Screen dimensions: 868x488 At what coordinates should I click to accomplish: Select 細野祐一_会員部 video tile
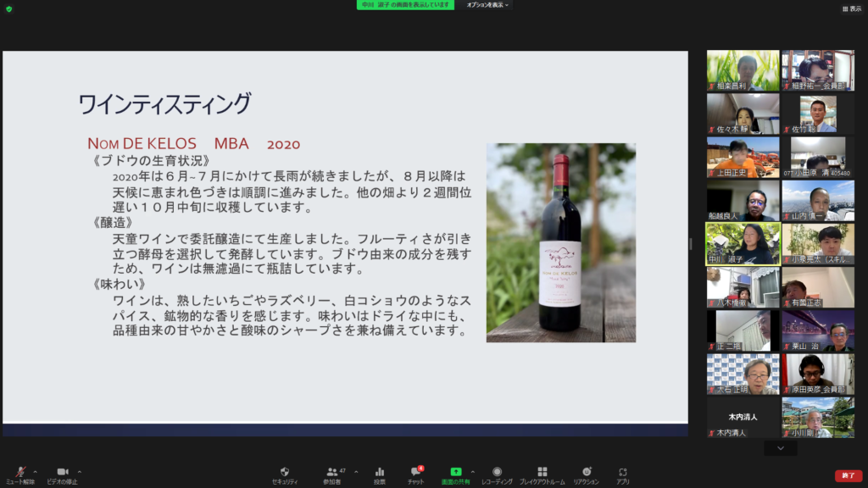pos(818,70)
